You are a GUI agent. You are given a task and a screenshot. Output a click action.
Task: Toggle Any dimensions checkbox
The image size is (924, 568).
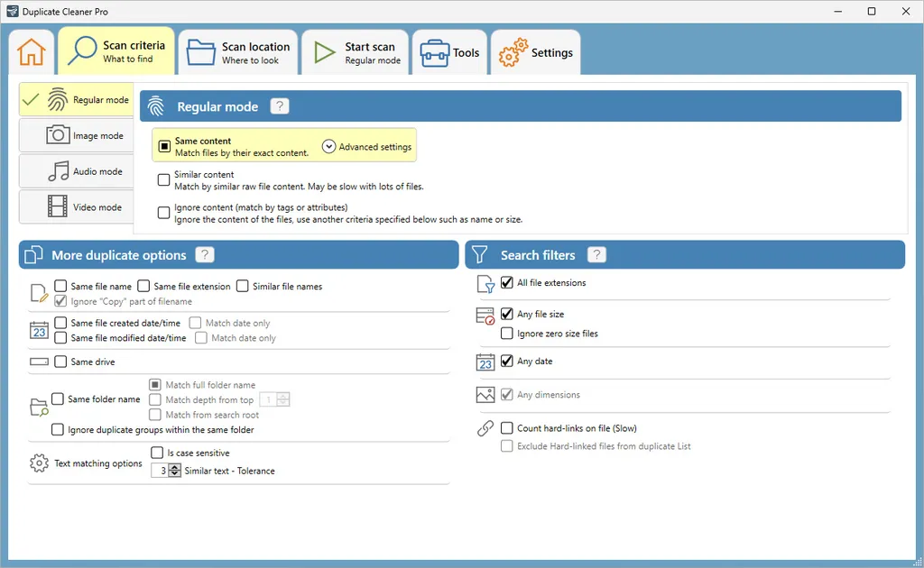coord(507,394)
